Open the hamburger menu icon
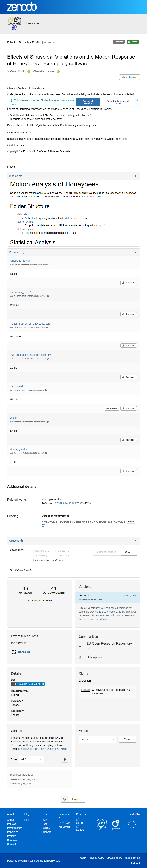The height and width of the screenshot is (868, 147). pos(137,7)
